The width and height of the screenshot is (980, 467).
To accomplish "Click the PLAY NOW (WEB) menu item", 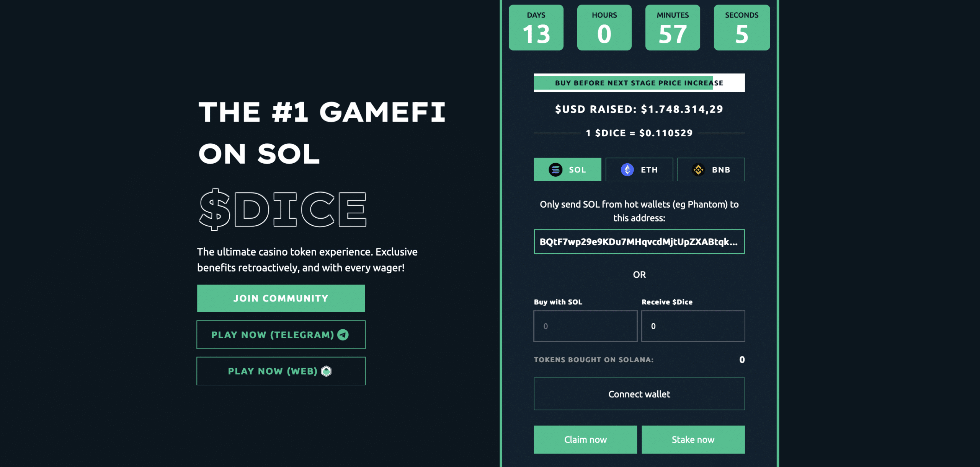I will pyautogui.click(x=281, y=371).
